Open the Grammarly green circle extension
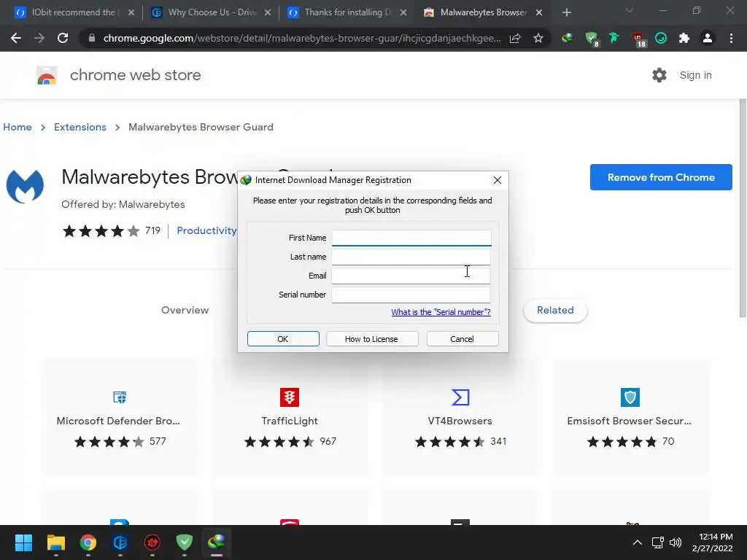 pos(661,38)
